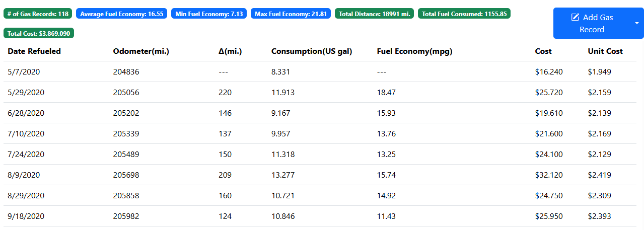This screenshot has width=644, height=230.
Task: Click the Total Fuel Consumed badge
Action: click(464, 14)
